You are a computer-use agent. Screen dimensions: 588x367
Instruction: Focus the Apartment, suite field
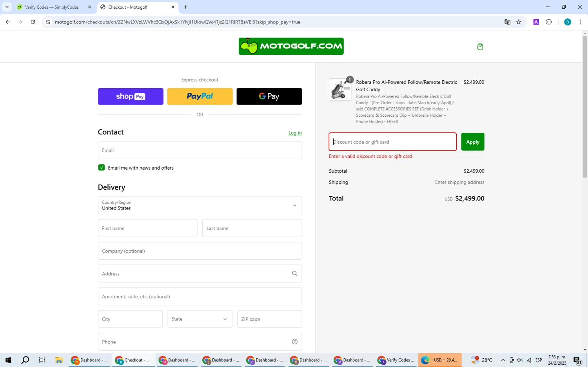200,296
